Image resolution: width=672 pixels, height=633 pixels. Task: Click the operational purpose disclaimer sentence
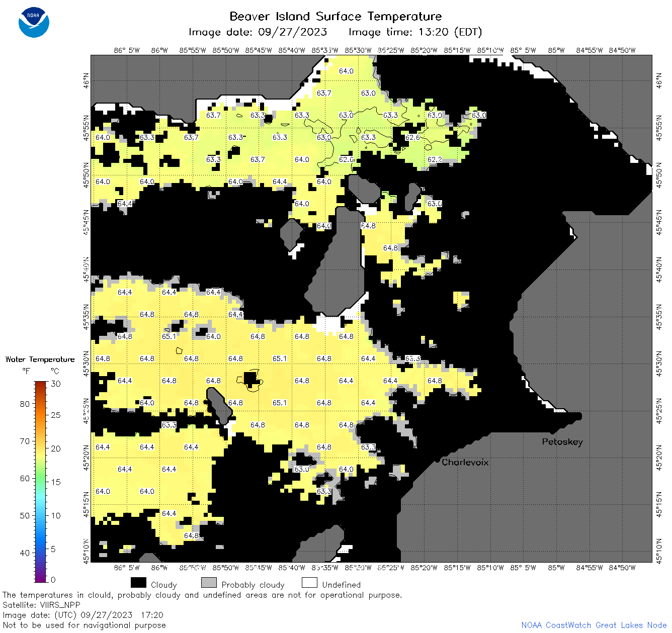(x=202, y=595)
